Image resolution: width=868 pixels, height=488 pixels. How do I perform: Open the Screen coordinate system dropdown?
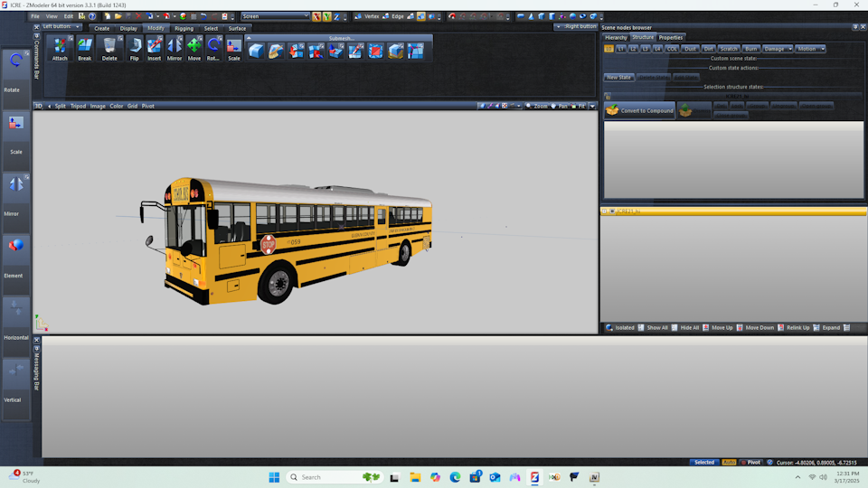(274, 16)
